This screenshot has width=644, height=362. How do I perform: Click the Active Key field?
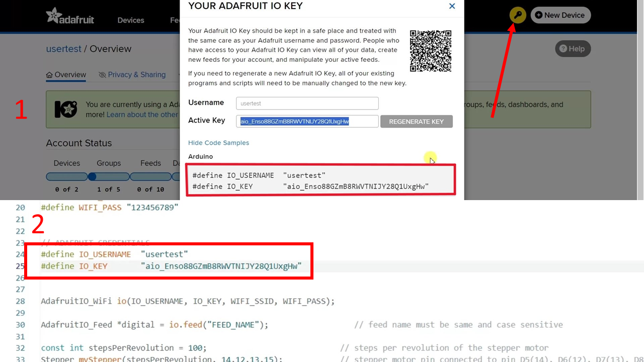click(x=307, y=121)
